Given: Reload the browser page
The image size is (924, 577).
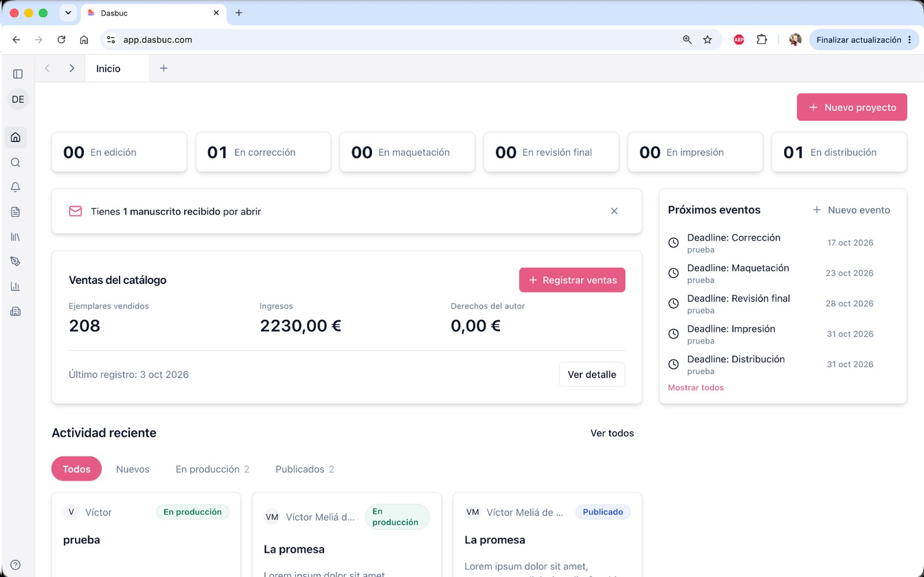Looking at the screenshot, I should click(x=62, y=39).
